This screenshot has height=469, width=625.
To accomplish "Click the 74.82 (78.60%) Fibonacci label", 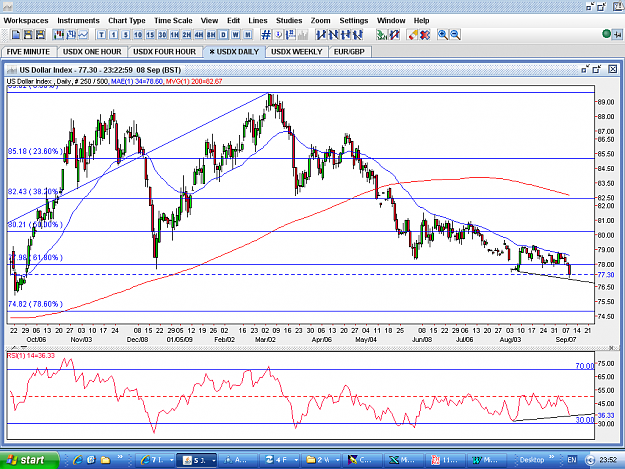I will point(35,304).
